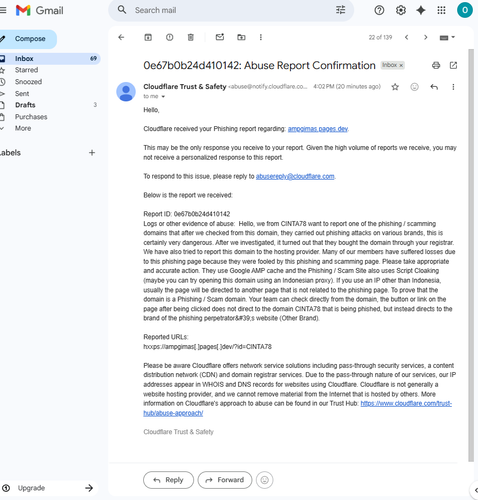478x500 pixels.
Task: Click the '22 of 139' counter
Action: [380, 37]
